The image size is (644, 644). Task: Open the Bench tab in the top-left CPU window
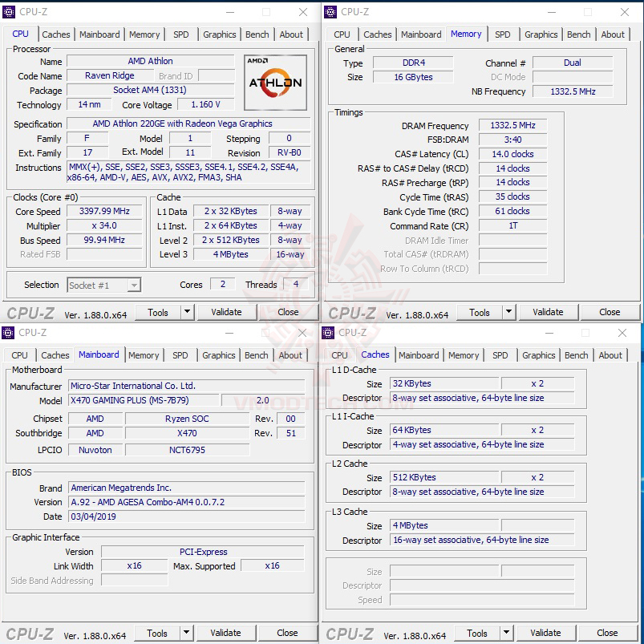(x=257, y=34)
